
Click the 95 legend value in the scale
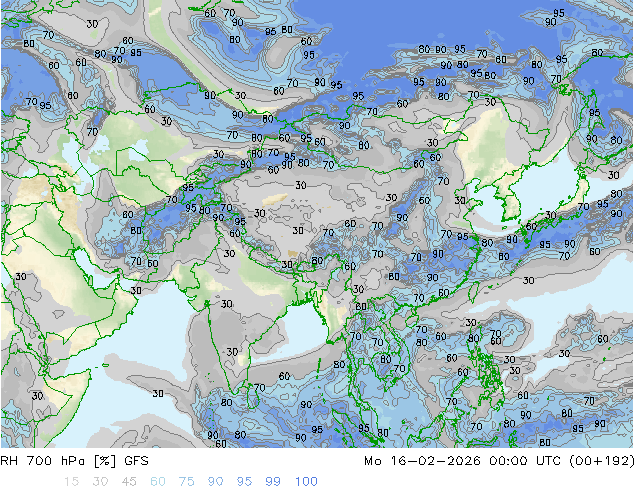[x=244, y=482]
